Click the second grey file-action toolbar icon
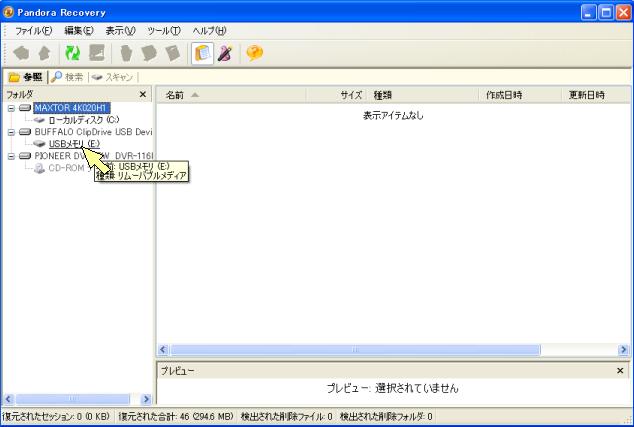634x427 pixels. point(149,53)
